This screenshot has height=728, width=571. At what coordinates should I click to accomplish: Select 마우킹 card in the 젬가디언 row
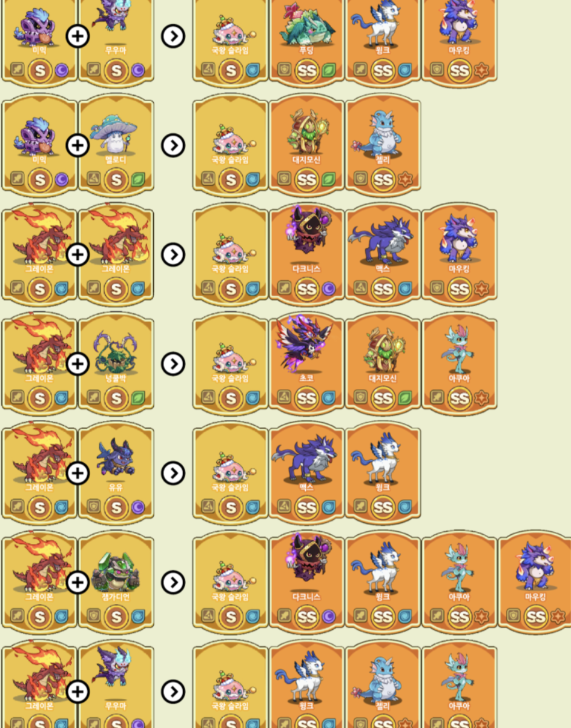point(536,581)
